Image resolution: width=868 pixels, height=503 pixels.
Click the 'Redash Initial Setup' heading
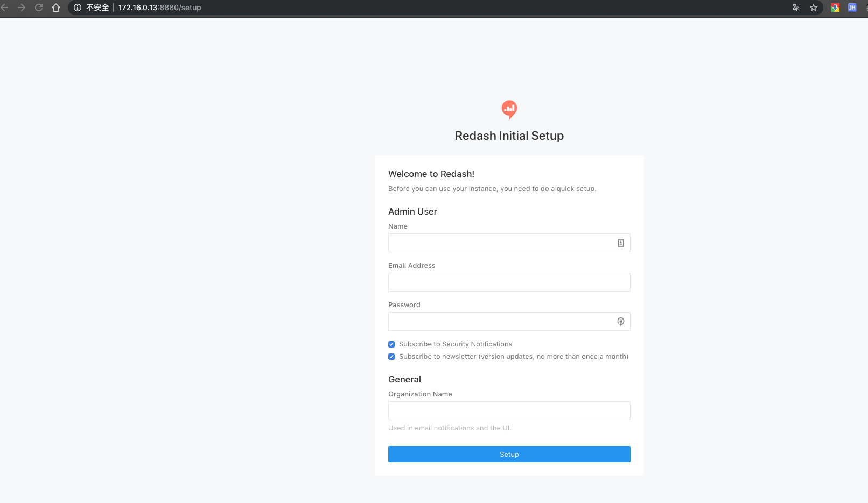point(509,136)
